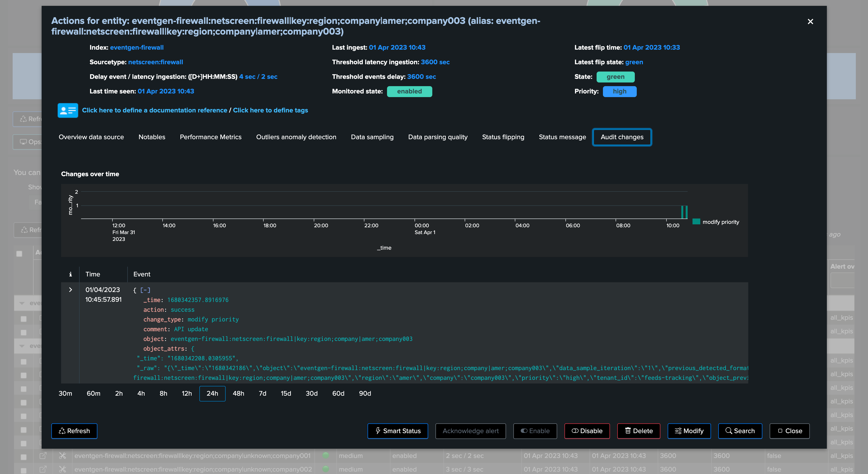Close the entity actions dialog with X
This screenshot has width=868, height=474.
(810, 22)
